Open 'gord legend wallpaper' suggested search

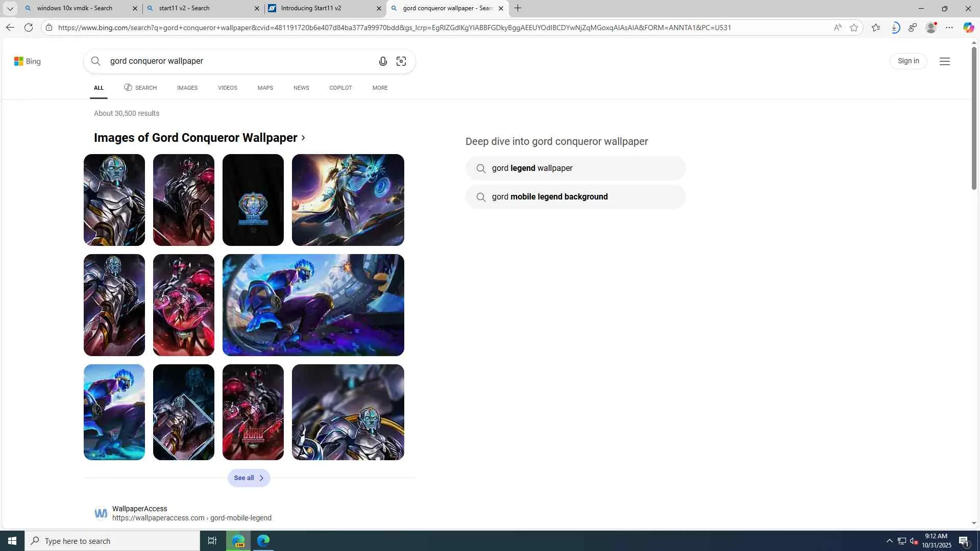[x=575, y=168]
